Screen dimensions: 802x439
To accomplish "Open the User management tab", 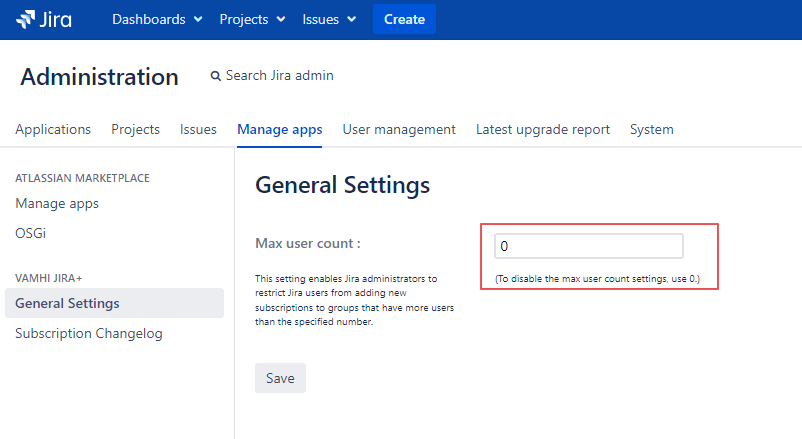I will click(399, 129).
